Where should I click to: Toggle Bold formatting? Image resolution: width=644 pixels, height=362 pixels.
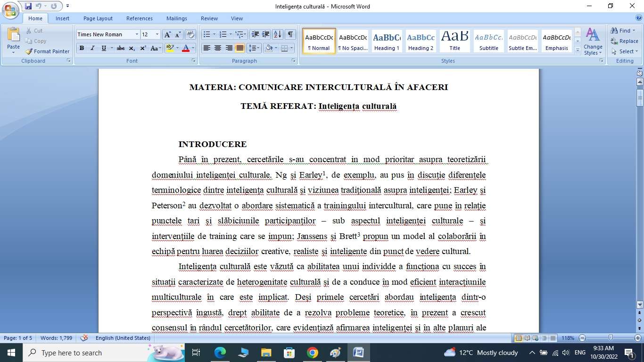[x=82, y=48]
